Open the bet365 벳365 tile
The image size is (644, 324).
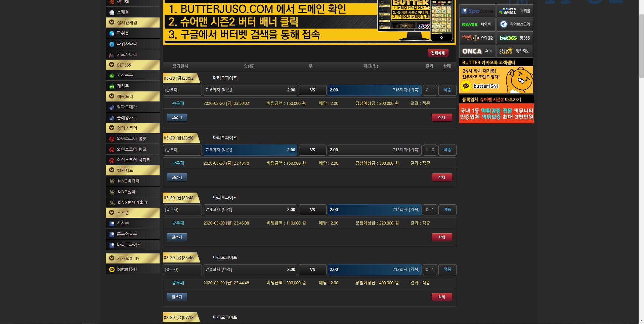point(514,38)
